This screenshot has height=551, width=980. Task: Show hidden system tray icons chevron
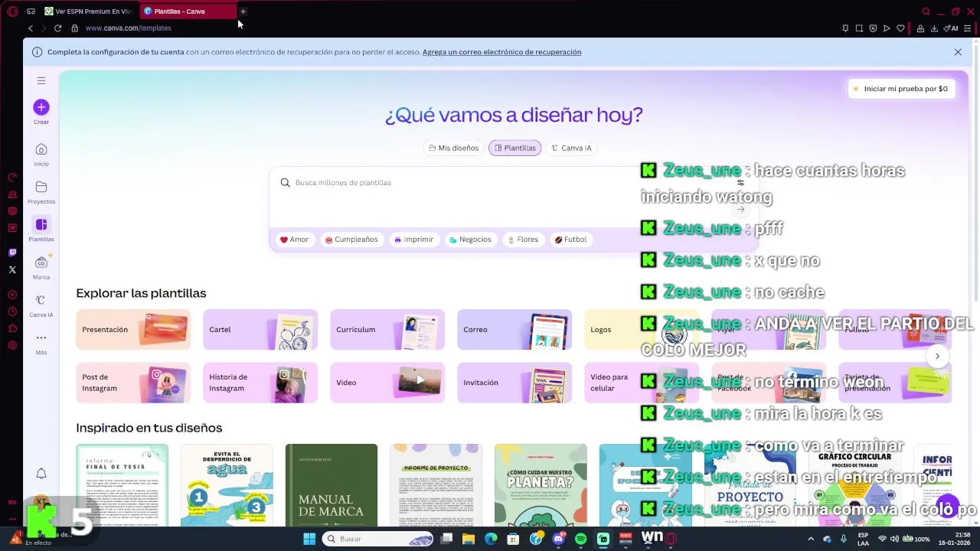tap(811, 539)
